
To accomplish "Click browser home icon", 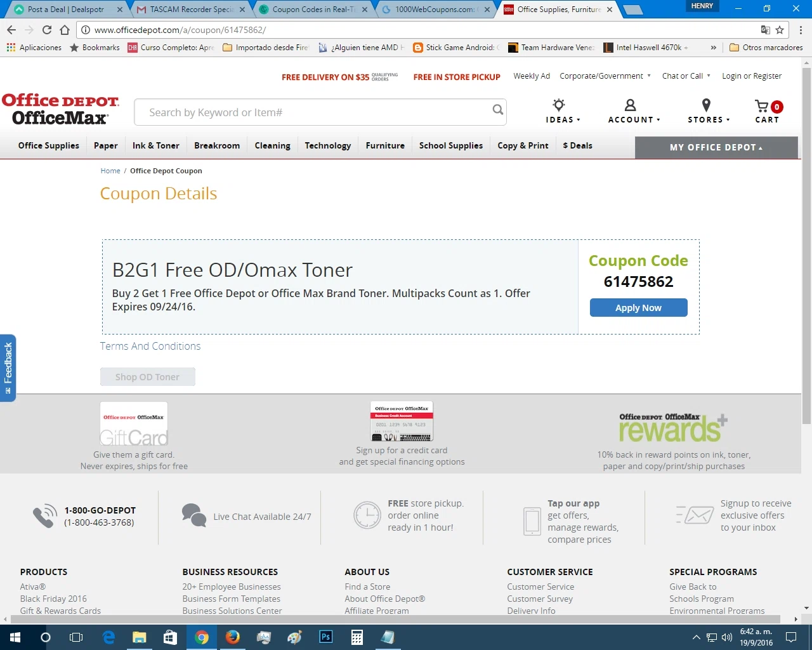I will [65, 30].
